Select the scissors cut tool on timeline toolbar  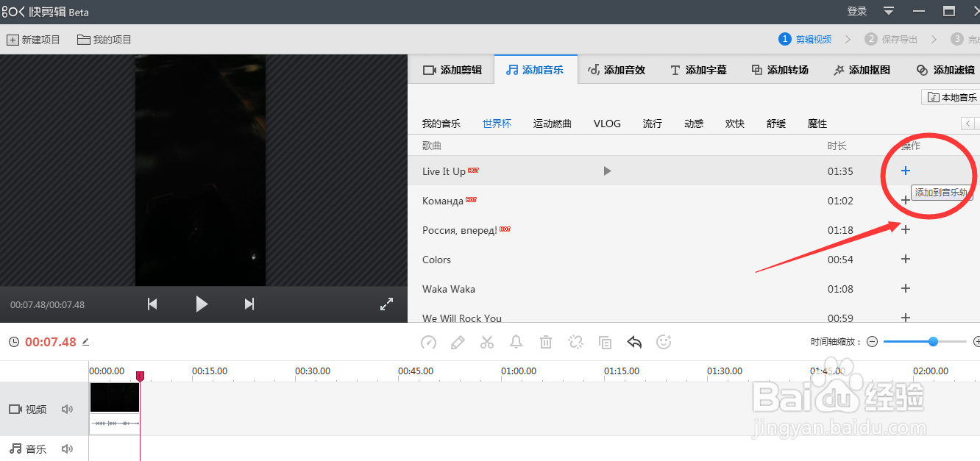pyautogui.click(x=487, y=342)
